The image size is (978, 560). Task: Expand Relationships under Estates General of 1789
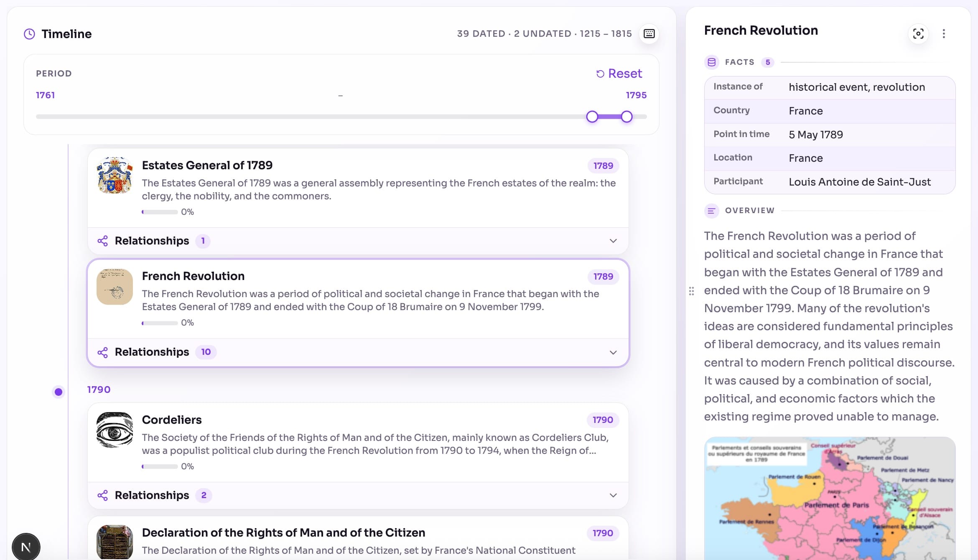(613, 241)
